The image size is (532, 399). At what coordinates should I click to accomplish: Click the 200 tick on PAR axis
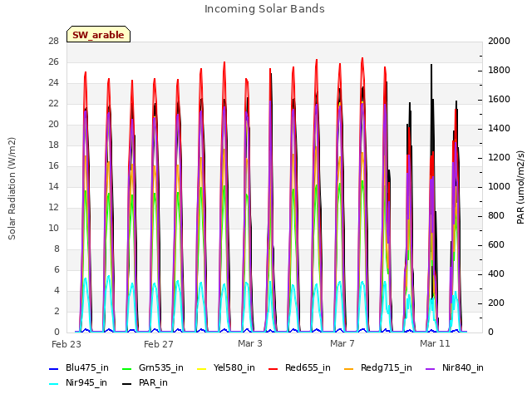tap(496, 303)
